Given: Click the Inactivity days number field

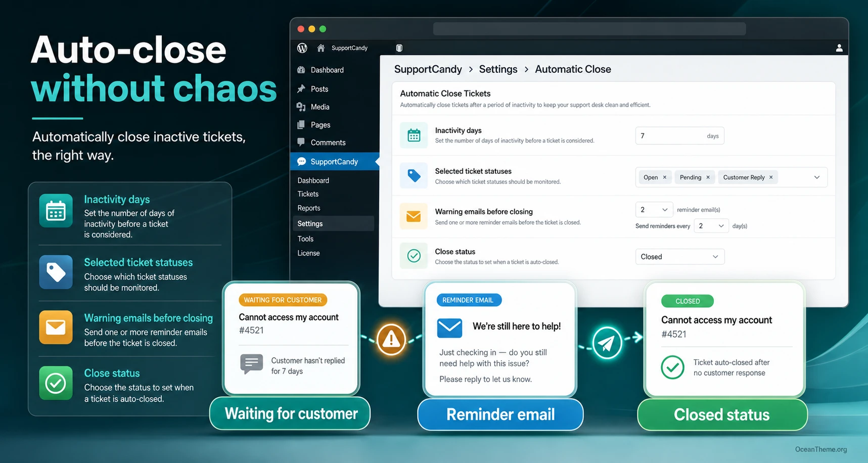Looking at the screenshot, I should (679, 136).
